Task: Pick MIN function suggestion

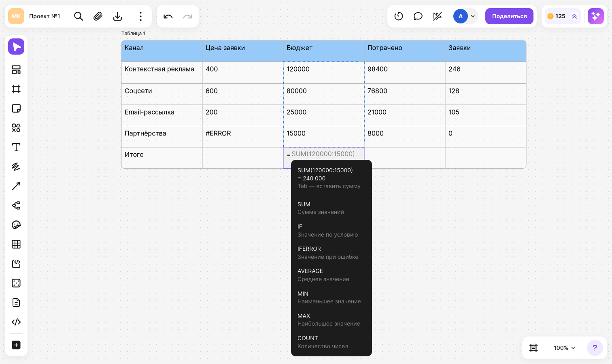Action: tap(331, 297)
